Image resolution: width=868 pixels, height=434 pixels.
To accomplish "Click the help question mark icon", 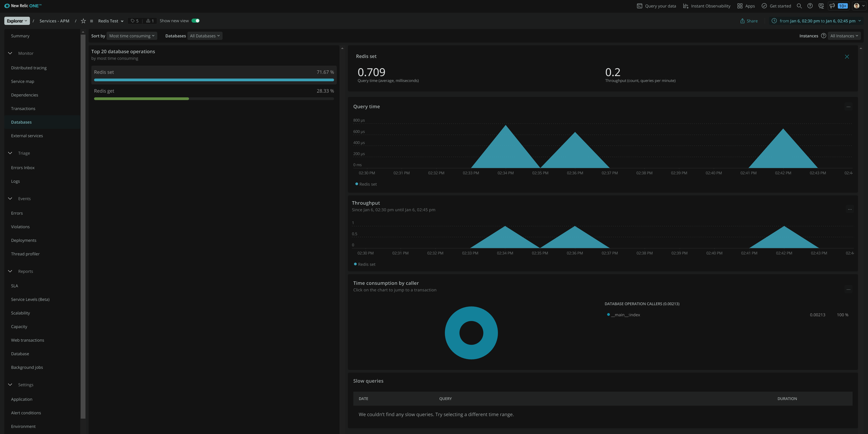I will pos(810,6).
